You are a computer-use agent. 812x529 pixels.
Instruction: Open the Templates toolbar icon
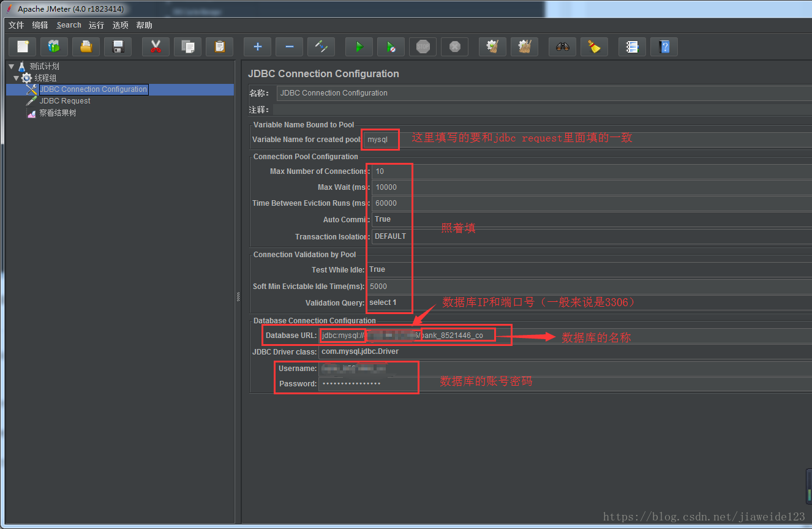point(55,47)
